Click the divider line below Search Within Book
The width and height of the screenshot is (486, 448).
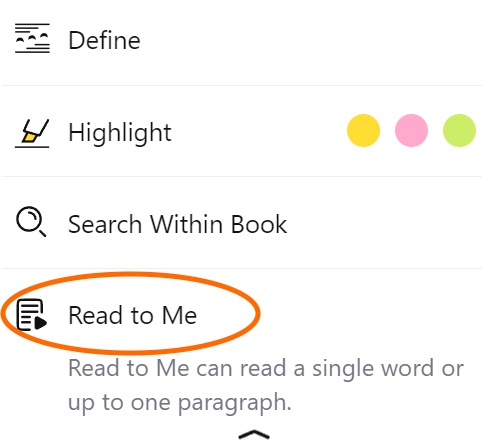coord(242,268)
